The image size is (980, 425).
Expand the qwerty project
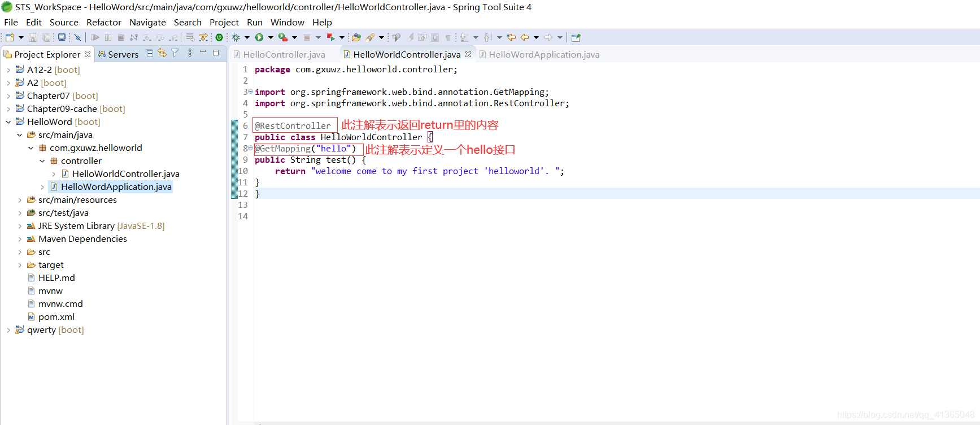pyautogui.click(x=8, y=329)
